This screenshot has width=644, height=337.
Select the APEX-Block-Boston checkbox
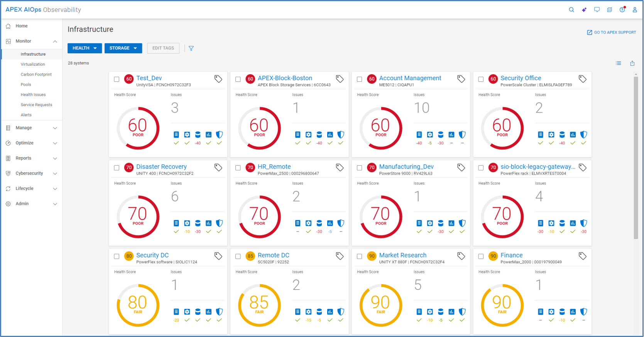coord(238,79)
